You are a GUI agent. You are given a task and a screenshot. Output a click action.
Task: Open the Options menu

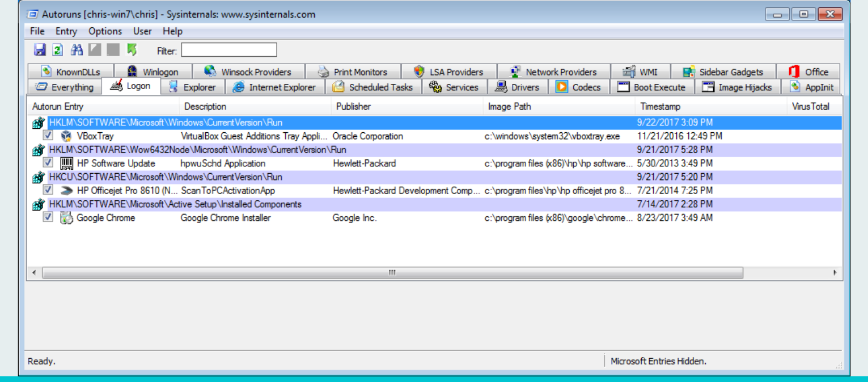click(x=105, y=31)
